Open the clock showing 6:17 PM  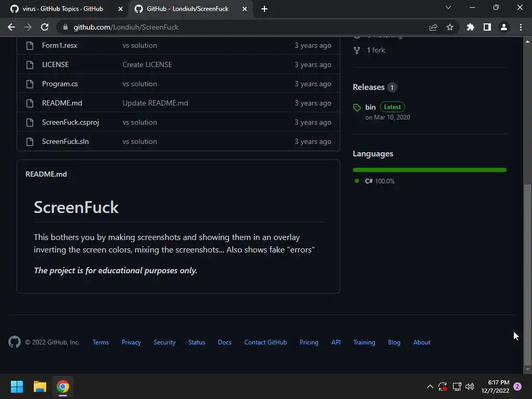pyautogui.click(x=495, y=387)
